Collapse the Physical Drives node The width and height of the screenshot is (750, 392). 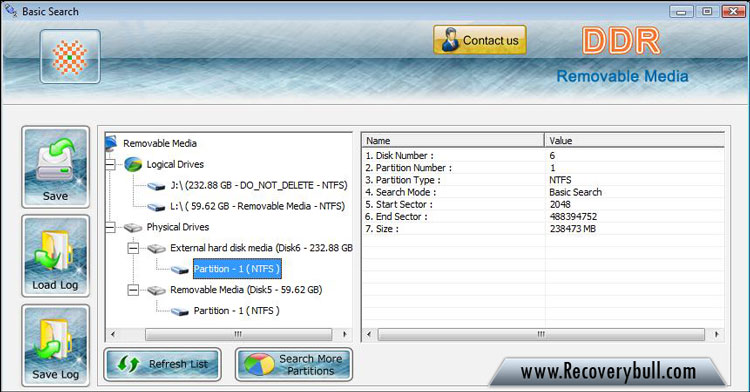pyautogui.click(x=110, y=227)
